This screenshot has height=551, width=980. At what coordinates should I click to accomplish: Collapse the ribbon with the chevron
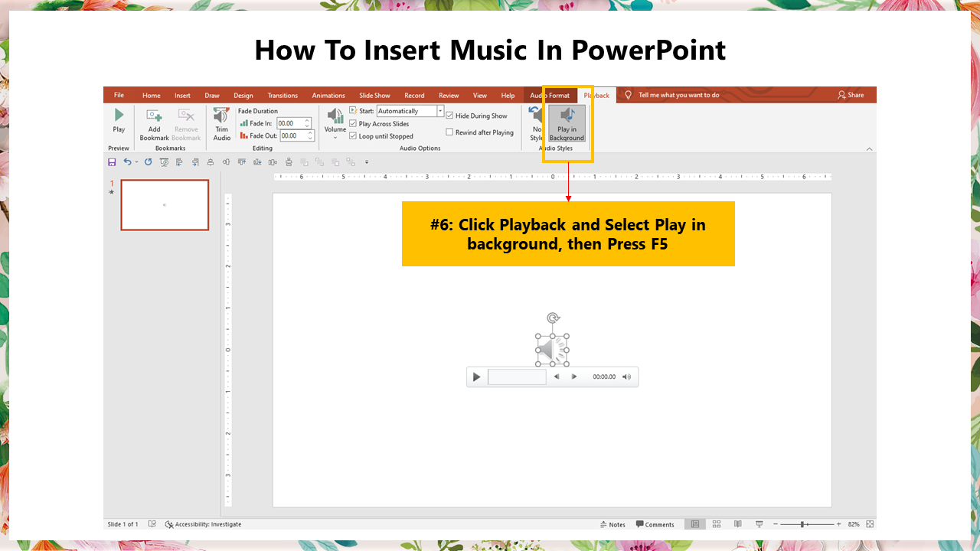[x=870, y=148]
